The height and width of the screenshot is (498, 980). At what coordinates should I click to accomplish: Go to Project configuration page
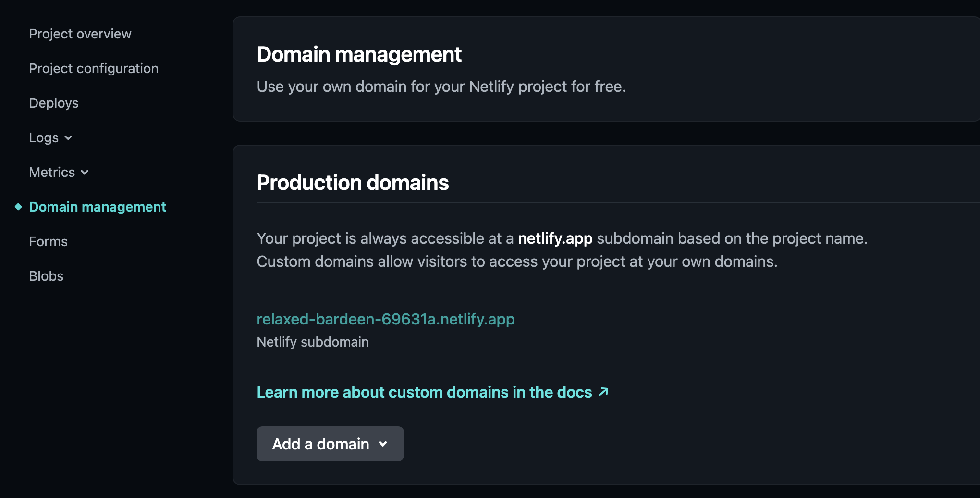pyautogui.click(x=94, y=68)
